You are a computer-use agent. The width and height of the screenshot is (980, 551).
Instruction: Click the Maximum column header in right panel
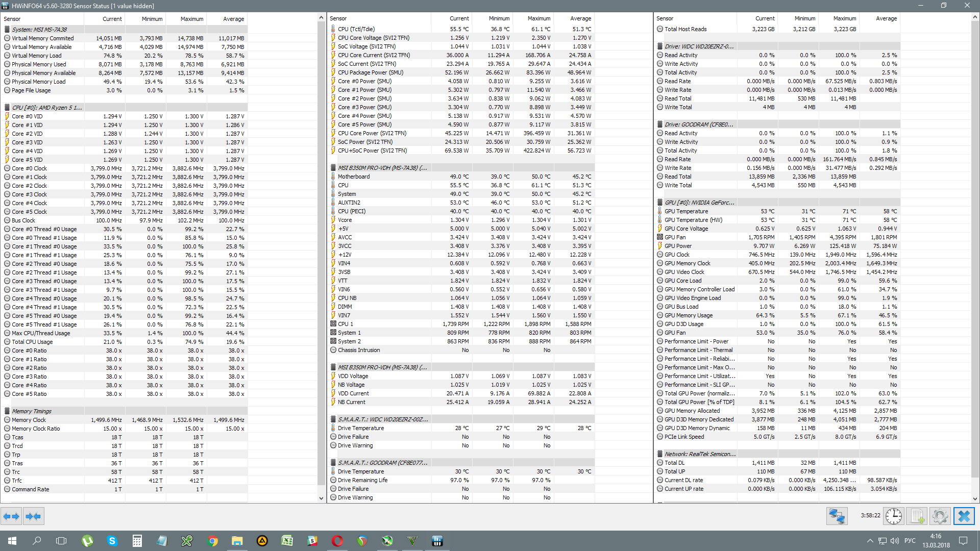click(x=839, y=18)
